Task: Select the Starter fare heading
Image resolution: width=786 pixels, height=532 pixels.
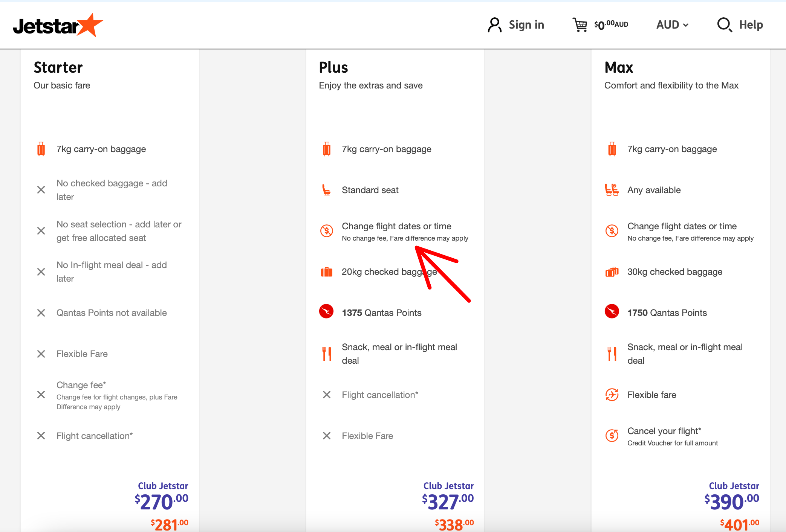Action: tap(58, 68)
